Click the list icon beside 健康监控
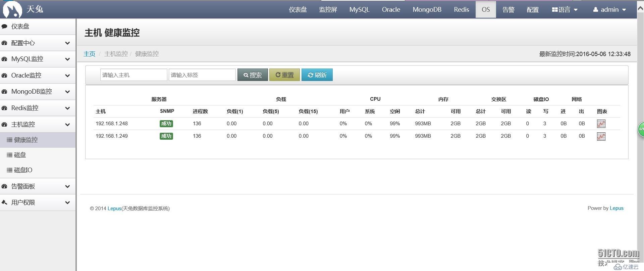Screen dimensions: 644x271 click(10, 140)
